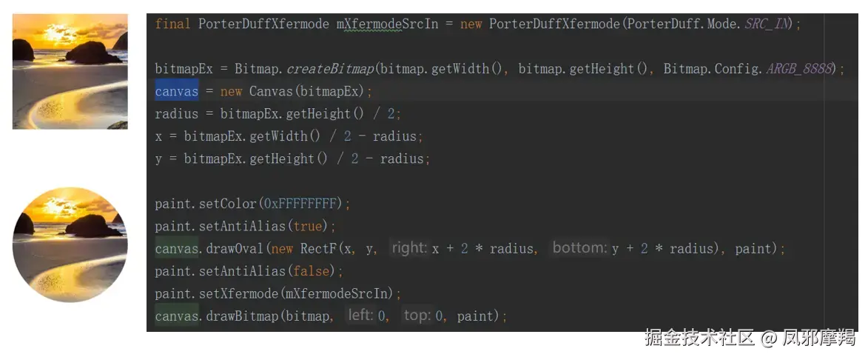This screenshot has height=360, width=868.
Task: Click the SRC_IN mode constant
Action: [x=768, y=24]
